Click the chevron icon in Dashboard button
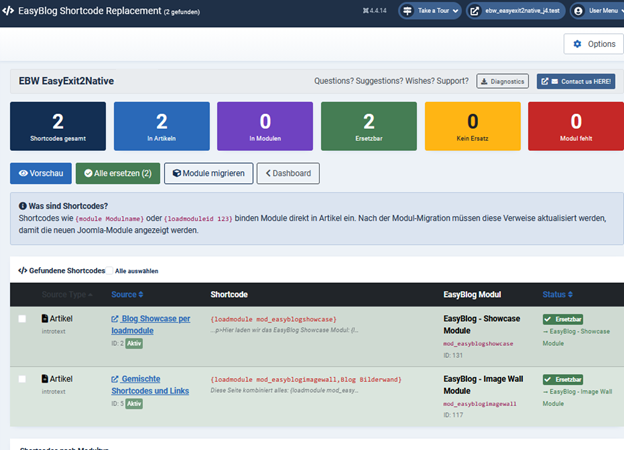 [268, 173]
